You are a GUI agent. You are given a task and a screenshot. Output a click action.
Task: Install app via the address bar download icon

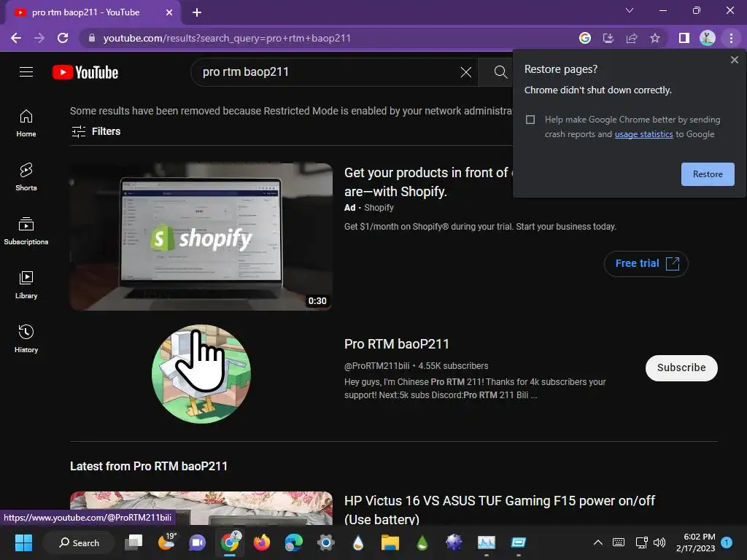point(608,38)
